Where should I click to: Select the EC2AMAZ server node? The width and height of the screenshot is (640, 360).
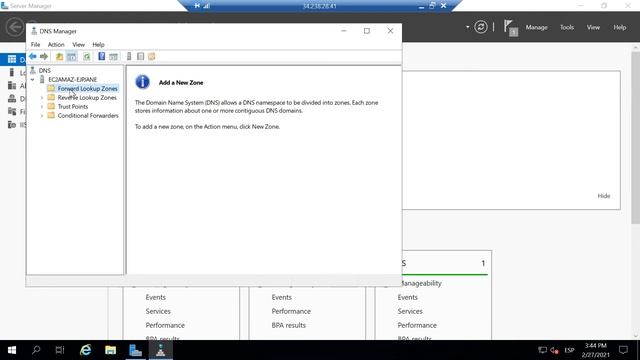pos(73,80)
